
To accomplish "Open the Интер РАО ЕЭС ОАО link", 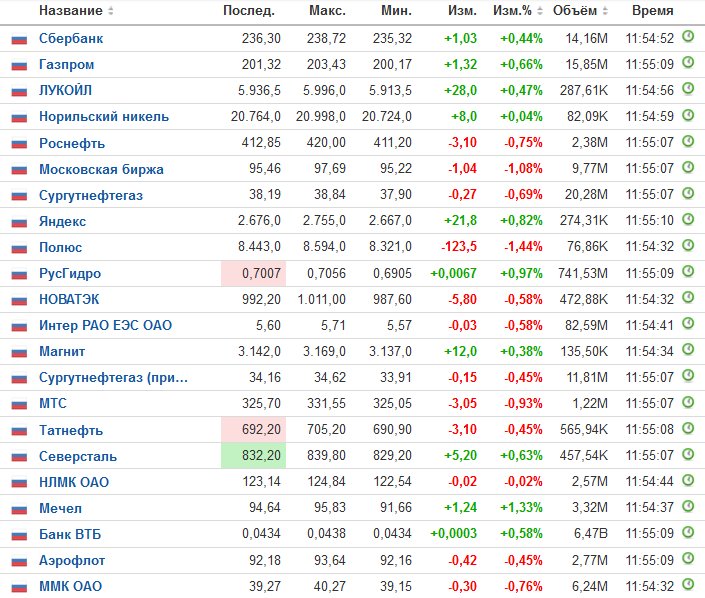I will coord(105,326).
